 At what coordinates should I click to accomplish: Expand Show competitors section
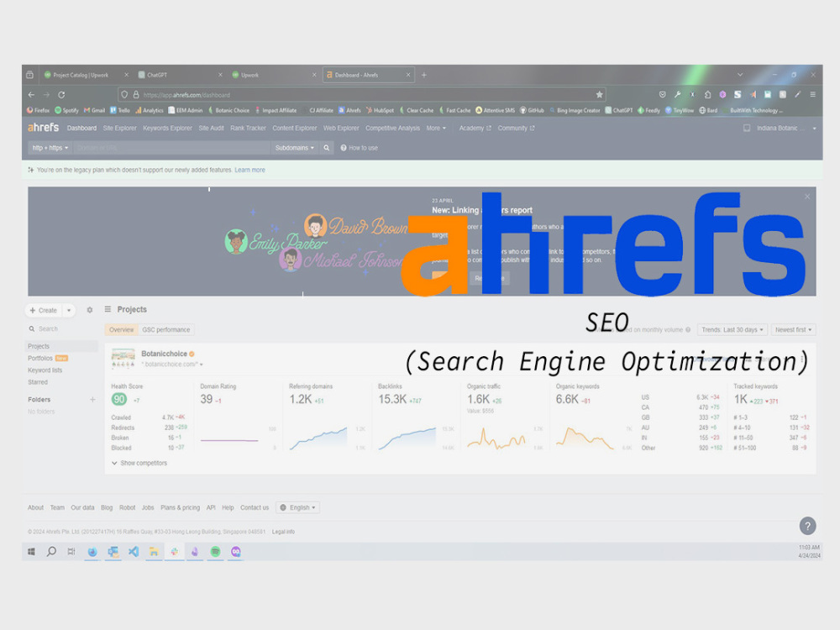[139, 463]
